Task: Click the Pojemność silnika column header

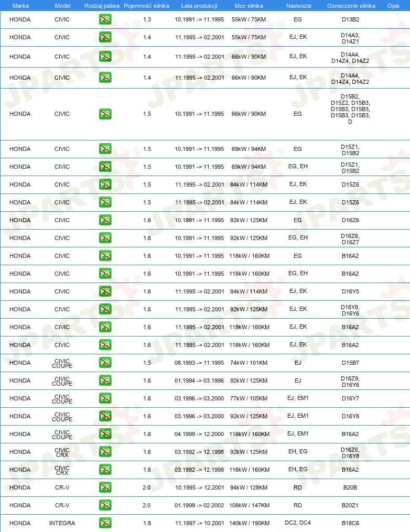Action: [x=146, y=6]
